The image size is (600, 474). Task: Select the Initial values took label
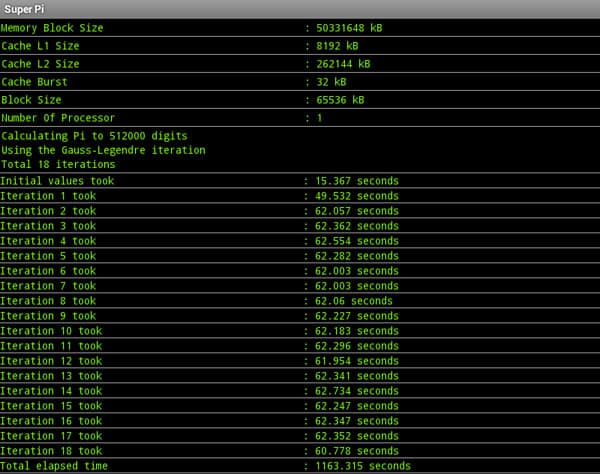(57, 181)
